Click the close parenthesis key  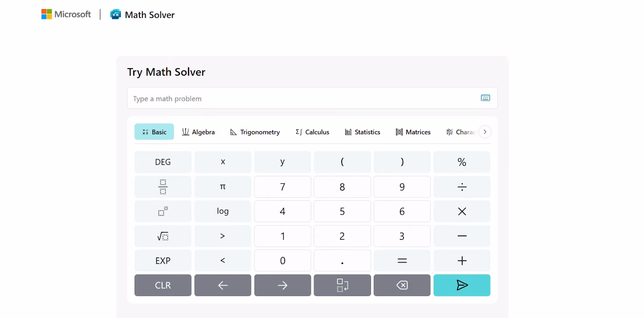pos(402,162)
